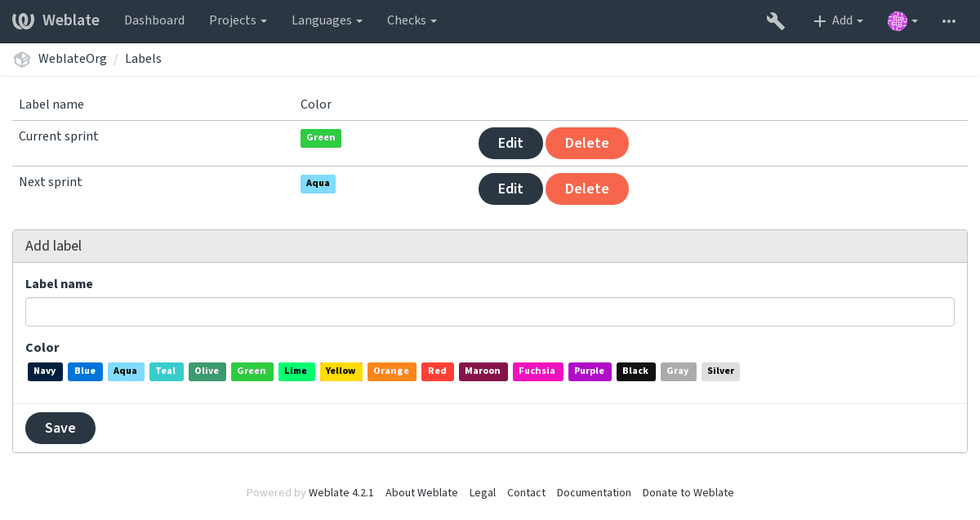980x520 pixels.
Task: Click the Color column header
Action: pos(316,104)
